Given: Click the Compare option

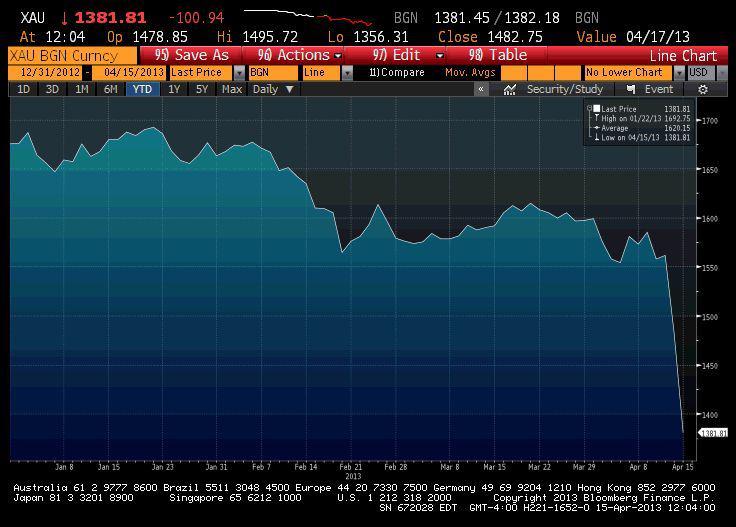Looking at the screenshot, I should coord(397,73).
